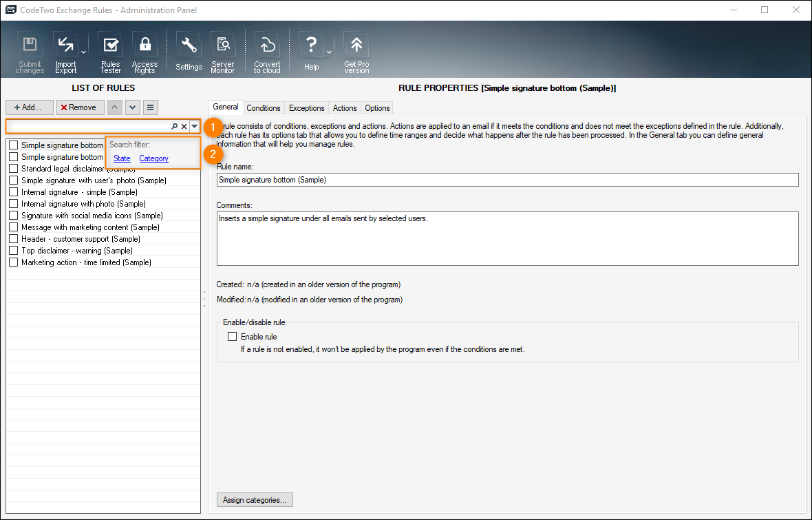Toggle Internal signature with photo checkbox
Viewport: 812px width, 520px height.
pyautogui.click(x=14, y=204)
